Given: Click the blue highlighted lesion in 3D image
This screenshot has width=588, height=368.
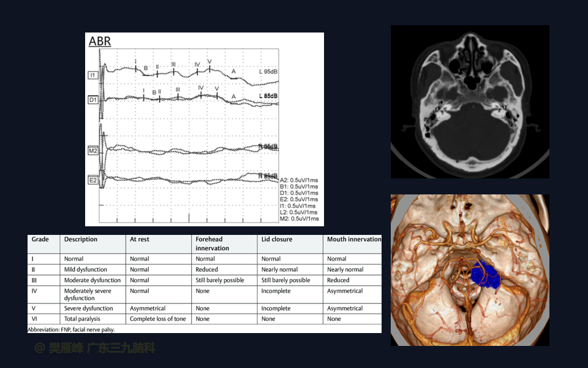Looking at the screenshot, I should [485, 275].
